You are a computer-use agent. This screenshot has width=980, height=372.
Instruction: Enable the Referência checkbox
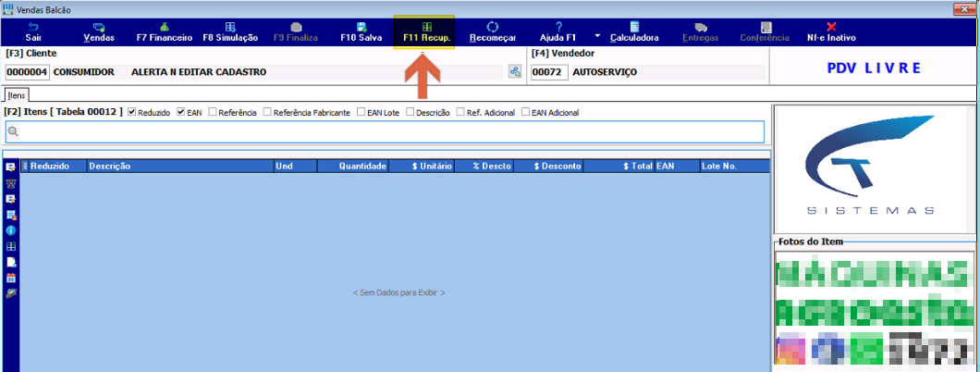(213, 113)
